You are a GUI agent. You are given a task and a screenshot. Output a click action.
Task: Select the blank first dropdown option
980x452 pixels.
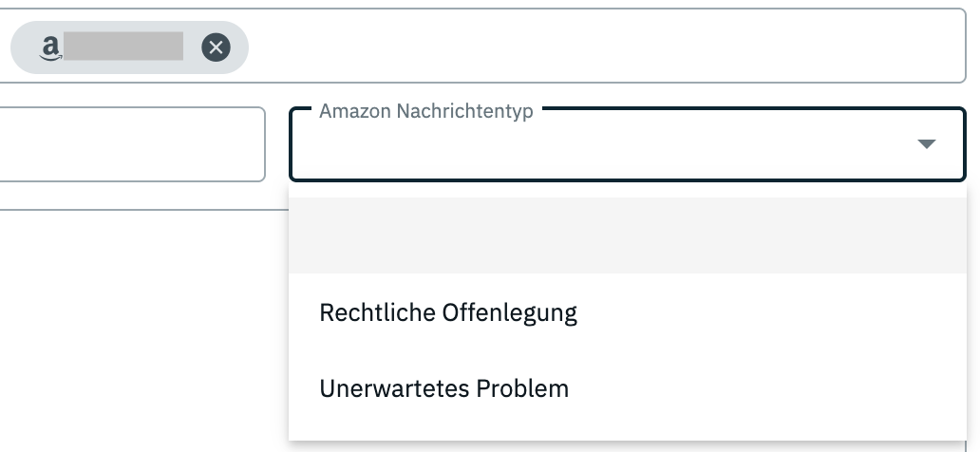(x=627, y=235)
